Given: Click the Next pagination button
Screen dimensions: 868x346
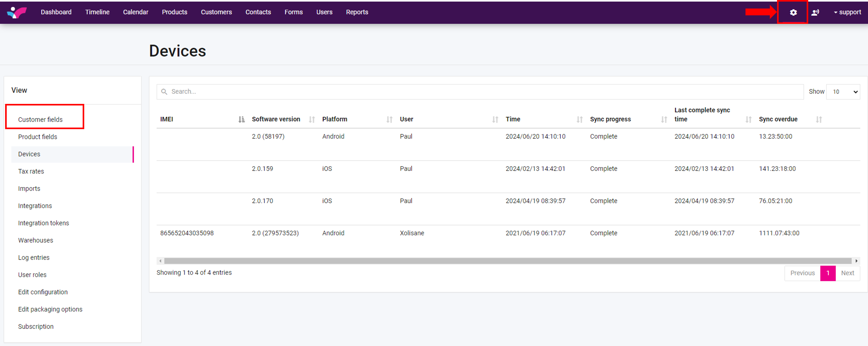Looking at the screenshot, I should (x=847, y=273).
